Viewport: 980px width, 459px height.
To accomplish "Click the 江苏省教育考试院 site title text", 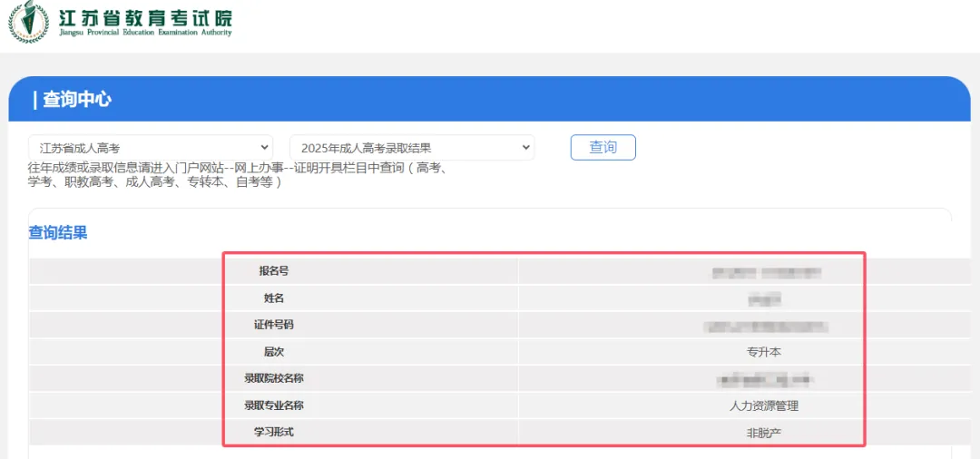I will pyautogui.click(x=144, y=18).
